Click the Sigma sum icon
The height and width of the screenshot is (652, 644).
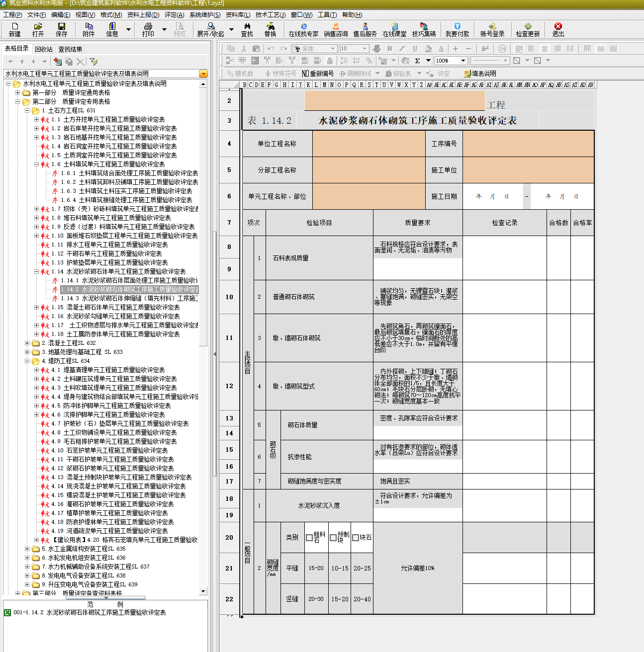(x=417, y=61)
